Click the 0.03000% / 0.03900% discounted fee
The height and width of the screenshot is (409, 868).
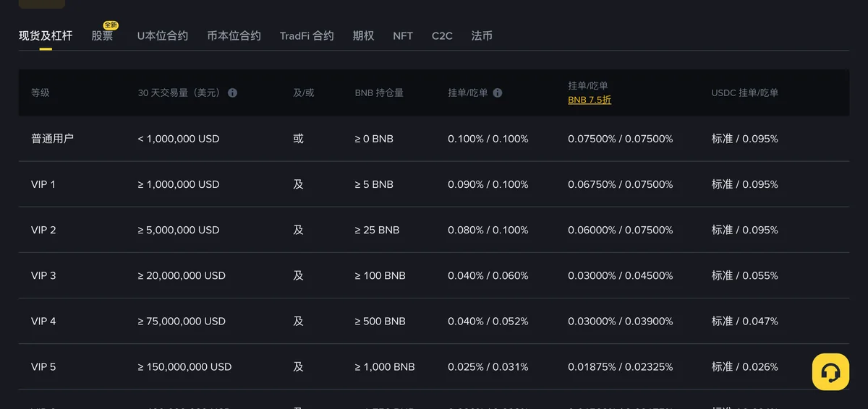tap(621, 321)
